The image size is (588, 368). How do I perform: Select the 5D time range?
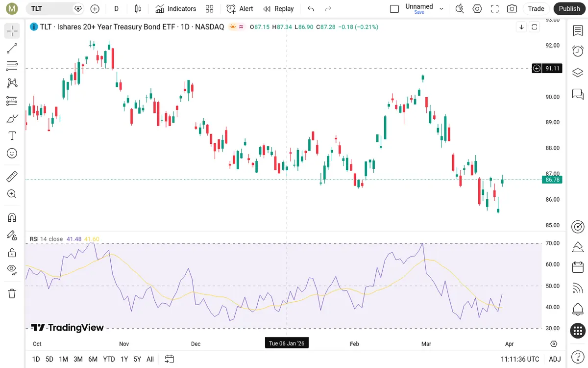click(x=49, y=359)
